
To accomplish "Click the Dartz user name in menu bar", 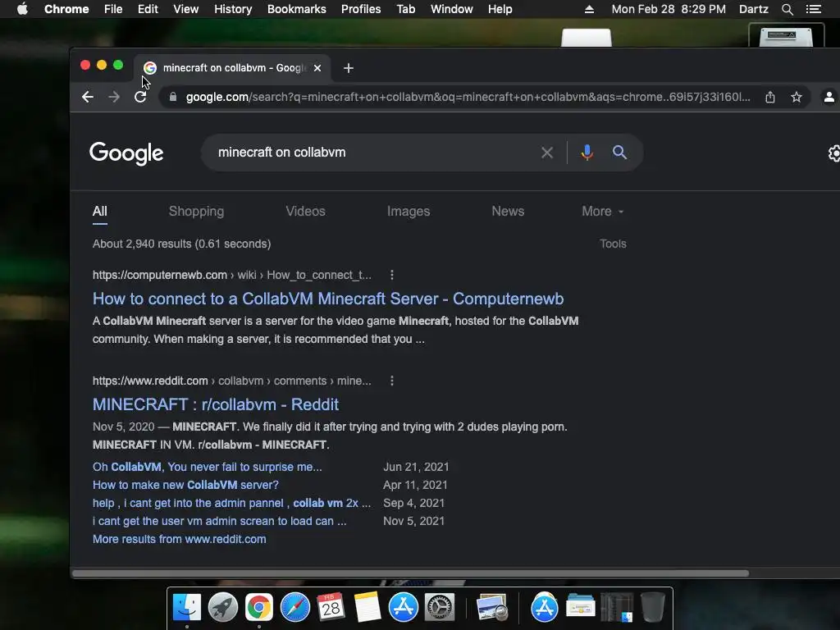I will click(x=753, y=9).
